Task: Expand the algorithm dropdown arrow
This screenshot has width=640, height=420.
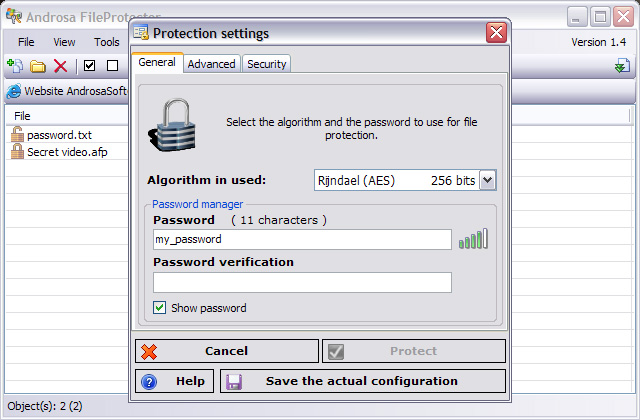Action: [487, 180]
